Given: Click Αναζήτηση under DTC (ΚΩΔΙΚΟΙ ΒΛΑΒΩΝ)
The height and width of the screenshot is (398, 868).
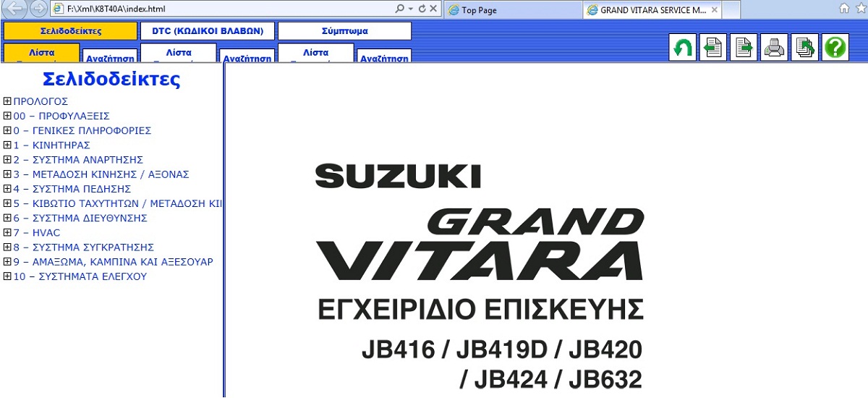Looking at the screenshot, I should (x=247, y=57).
